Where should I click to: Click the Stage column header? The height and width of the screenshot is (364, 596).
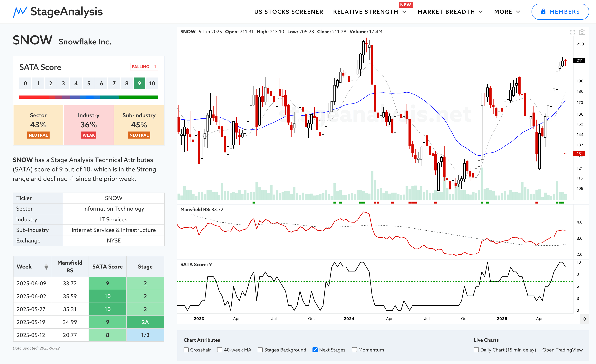[145, 267]
